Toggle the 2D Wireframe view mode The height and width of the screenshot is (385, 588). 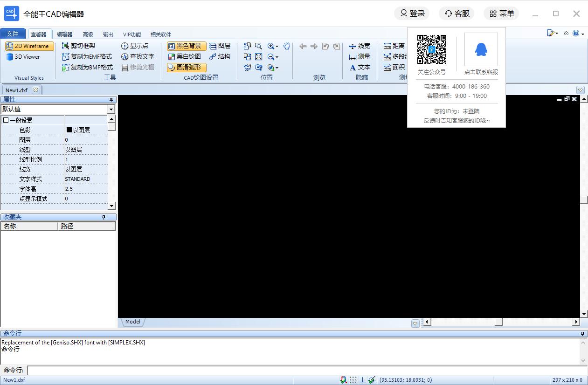tap(29, 46)
